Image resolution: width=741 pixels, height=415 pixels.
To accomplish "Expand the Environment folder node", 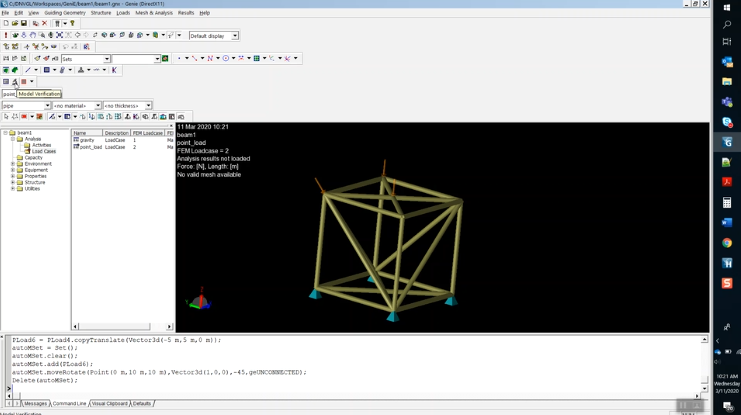I will coord(13,164).
